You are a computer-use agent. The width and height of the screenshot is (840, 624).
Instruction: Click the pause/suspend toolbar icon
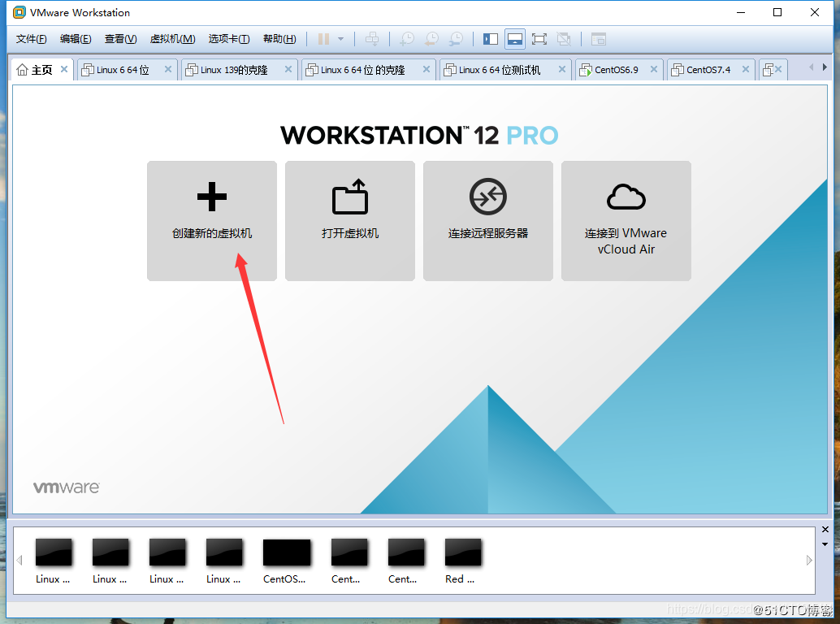(x=323, y=38)
